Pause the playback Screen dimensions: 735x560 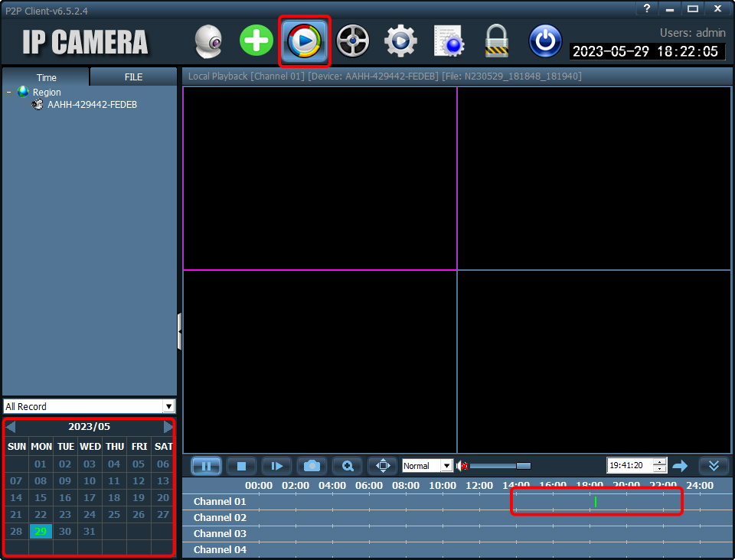(206, 466)
